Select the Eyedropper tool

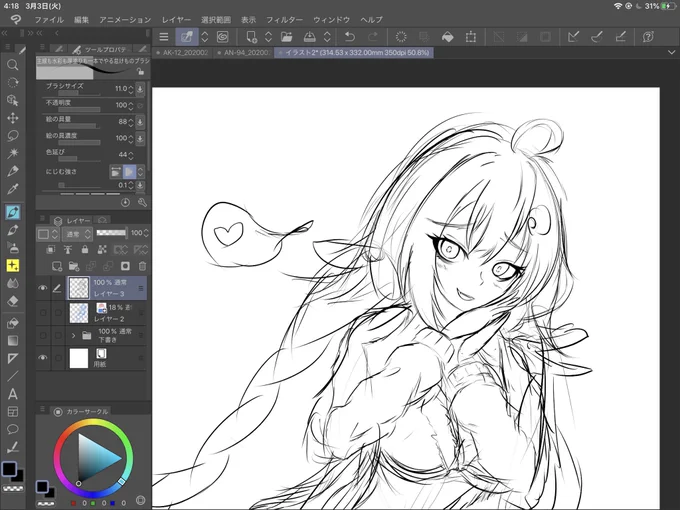click(13, 189)
